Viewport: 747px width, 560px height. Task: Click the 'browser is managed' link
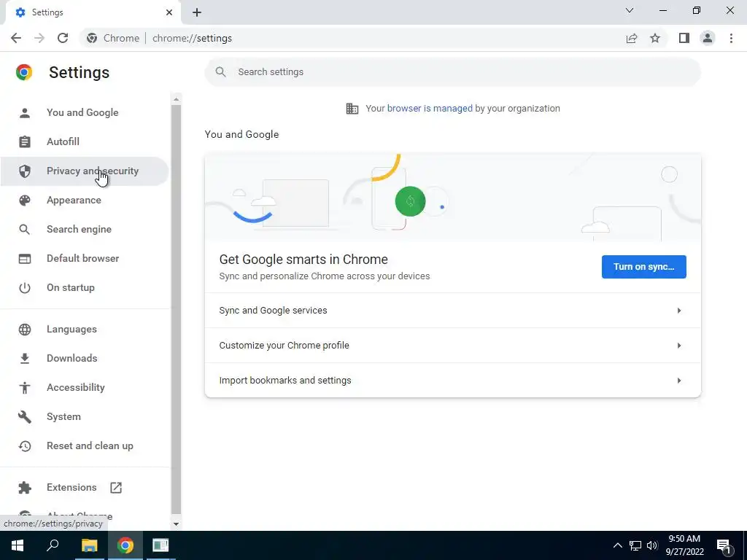[x=430, y=109]
